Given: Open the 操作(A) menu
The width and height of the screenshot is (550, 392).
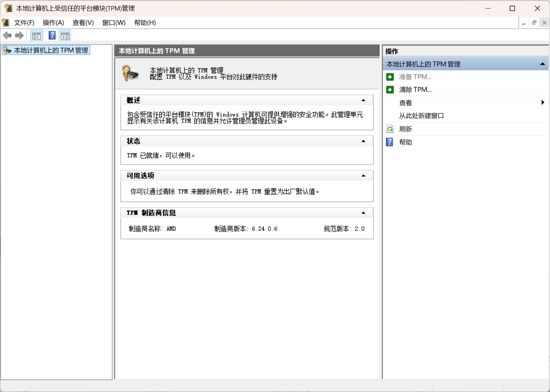Looking at the screenshot, I should point(53,22).
